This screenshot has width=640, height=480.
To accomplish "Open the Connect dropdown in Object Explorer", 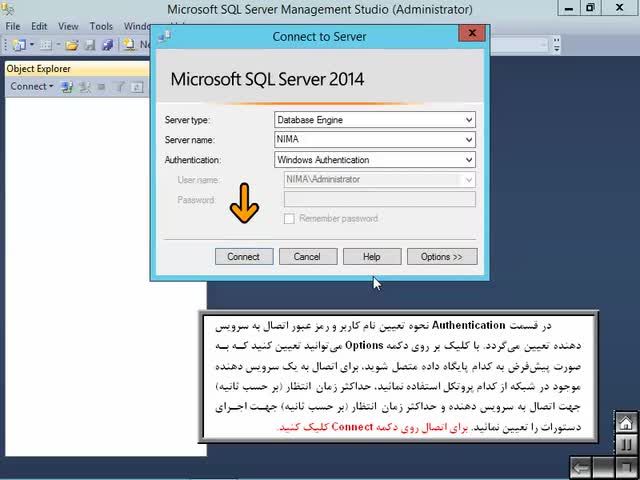I will click(32, 87).
